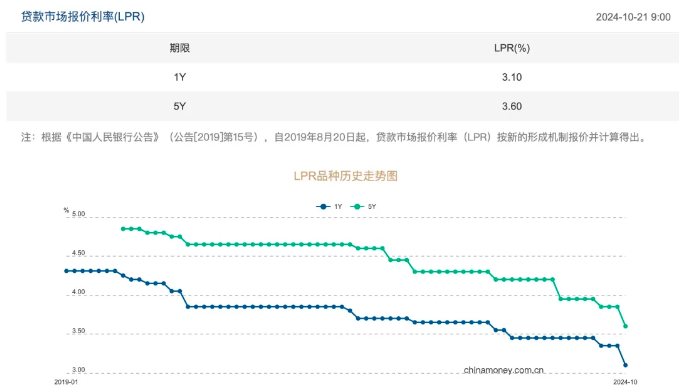Click the first 5Y data point near 4.85

pos(123,229)
